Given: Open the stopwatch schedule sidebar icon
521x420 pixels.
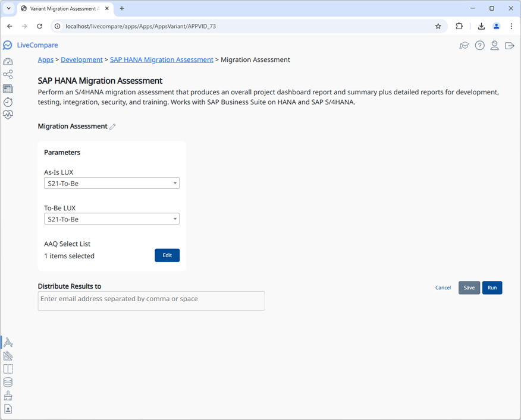Looking at the screenshot, I should pos(8,102).
